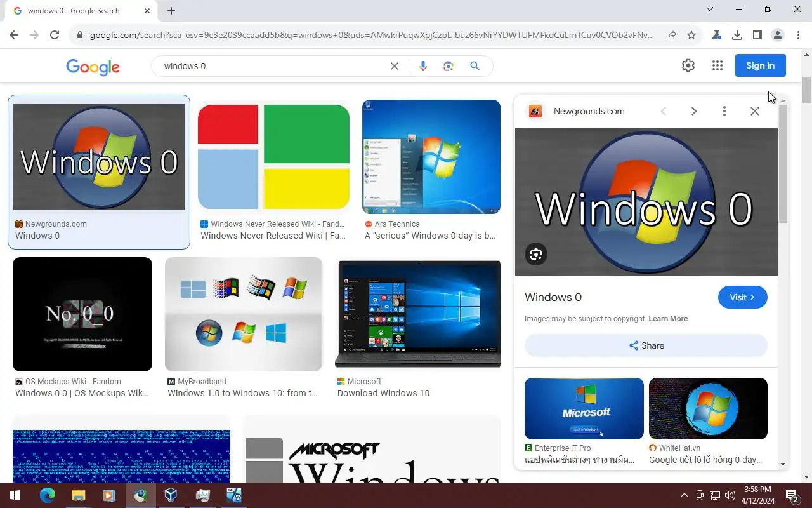Go to next image in preview panel
Screen dimensions: 812x508
pos(694,111)
